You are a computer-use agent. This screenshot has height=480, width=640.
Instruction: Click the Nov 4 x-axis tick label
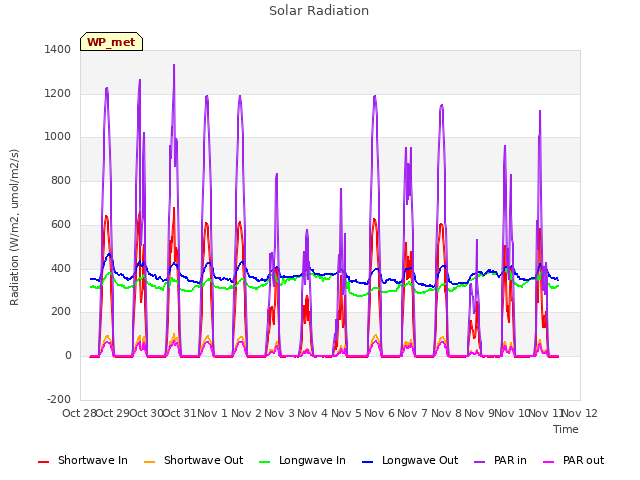click(312, 413)
